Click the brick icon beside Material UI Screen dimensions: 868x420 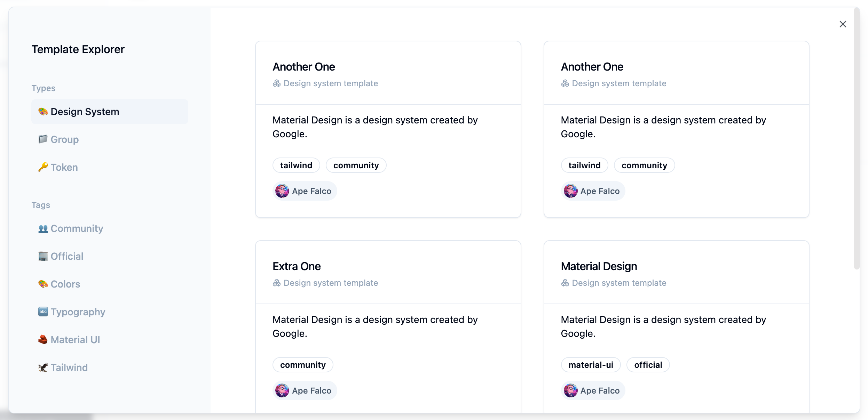(43, 340)
